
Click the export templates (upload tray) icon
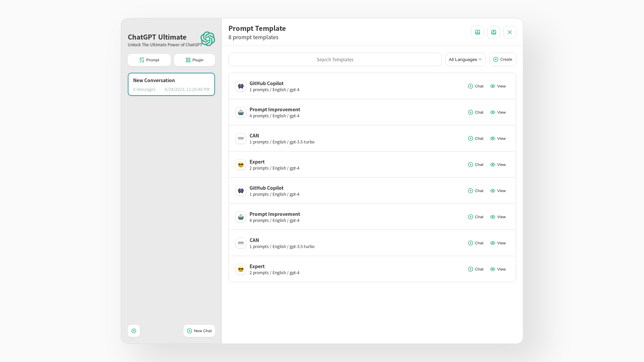point(494,32)
